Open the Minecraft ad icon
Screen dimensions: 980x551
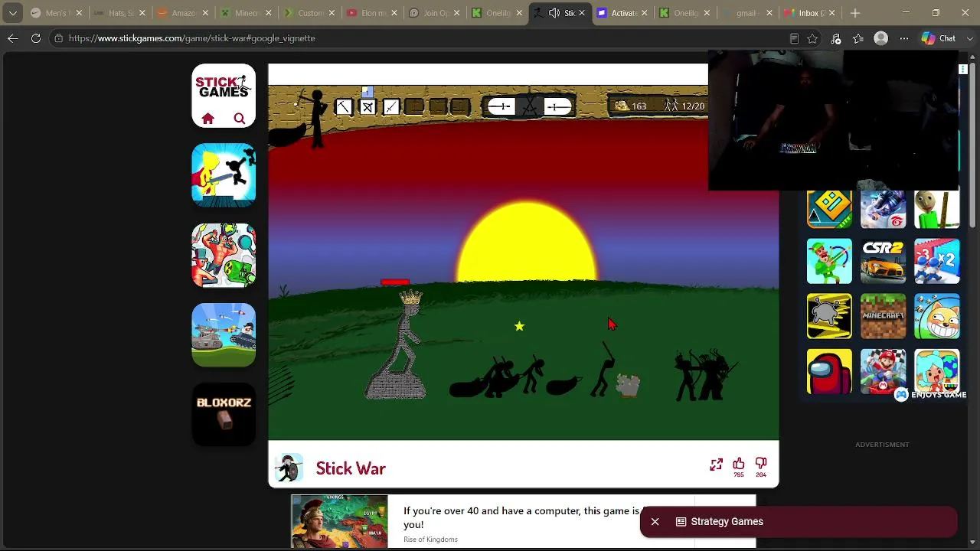(x=883, y=316)
